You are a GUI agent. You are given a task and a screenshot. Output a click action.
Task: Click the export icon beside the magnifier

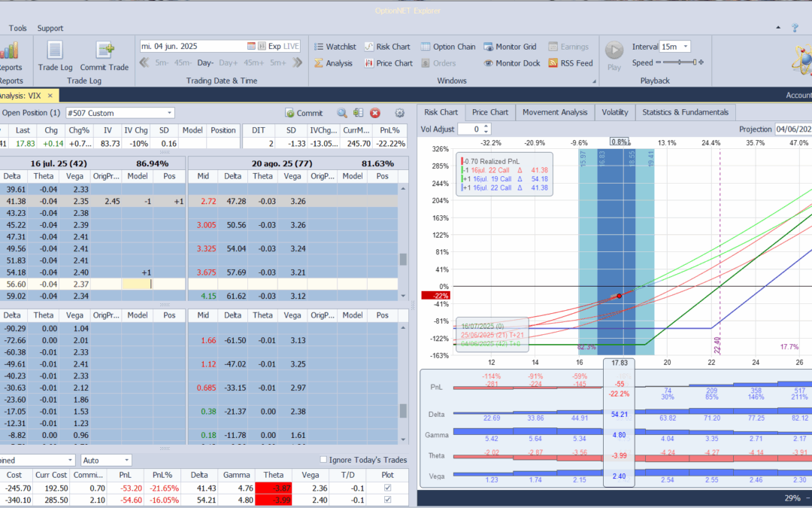[x=358, y=113]
